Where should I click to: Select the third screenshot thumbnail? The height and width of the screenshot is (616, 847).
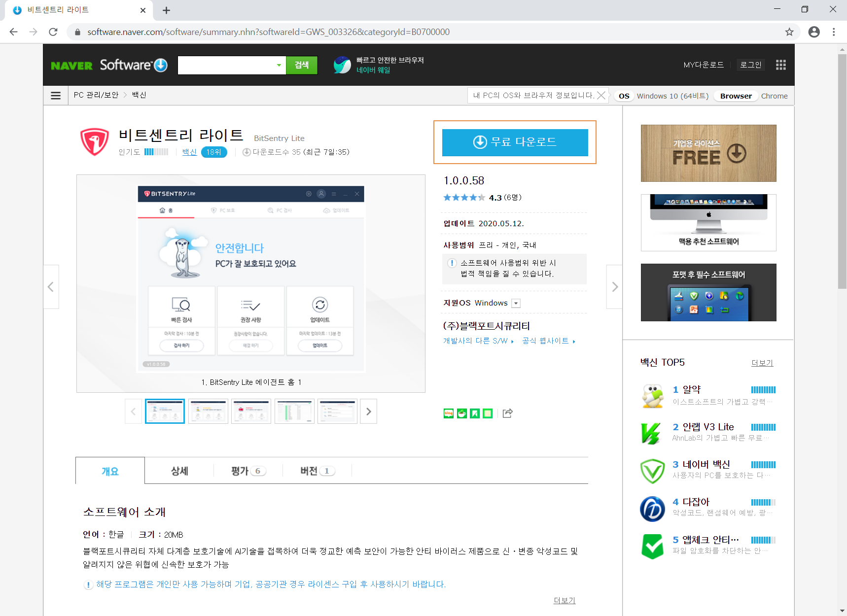coord(251,411)
